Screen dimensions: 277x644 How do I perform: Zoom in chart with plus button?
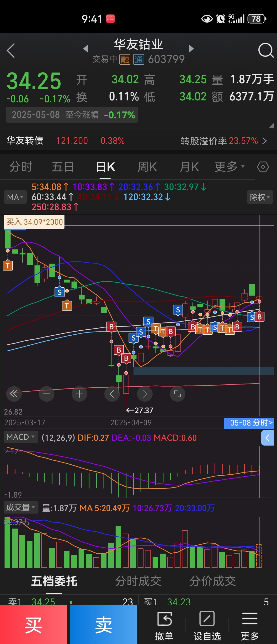[x=79, y=394]
